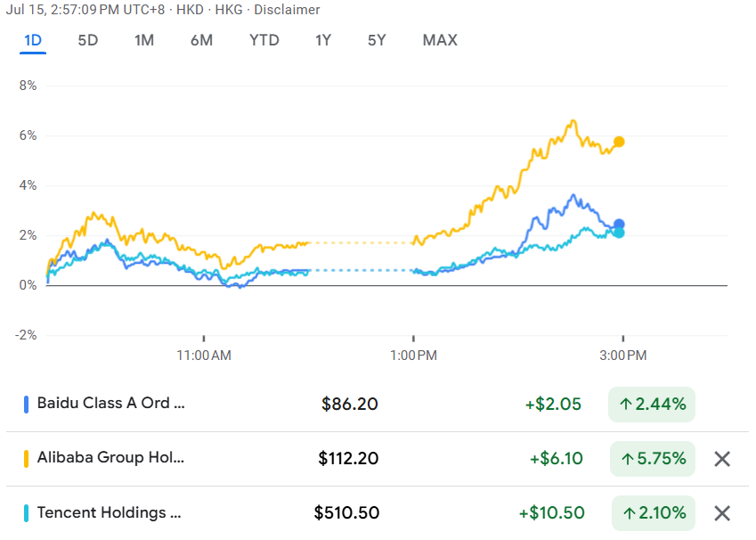This screenshot has width=756, height=540.
Task: Click the 11:00 AM axis label
Action: pos(204,356)
